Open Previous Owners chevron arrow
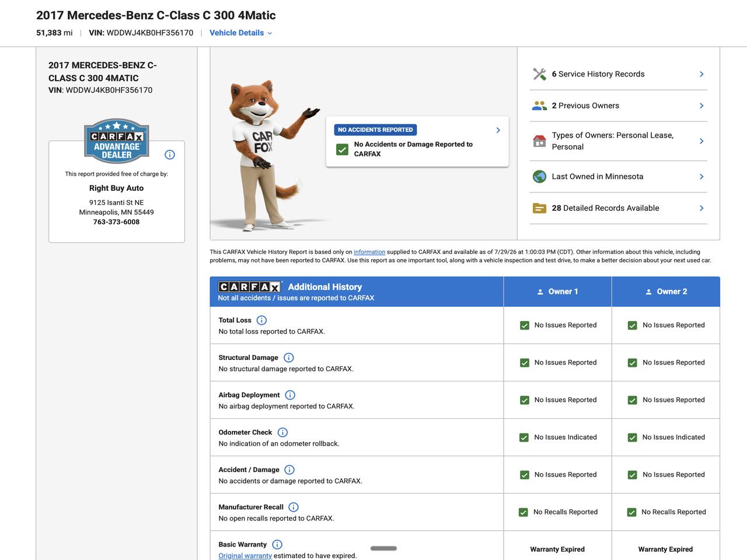The width and height of the screenshot is (747, 560). point(701,106)
